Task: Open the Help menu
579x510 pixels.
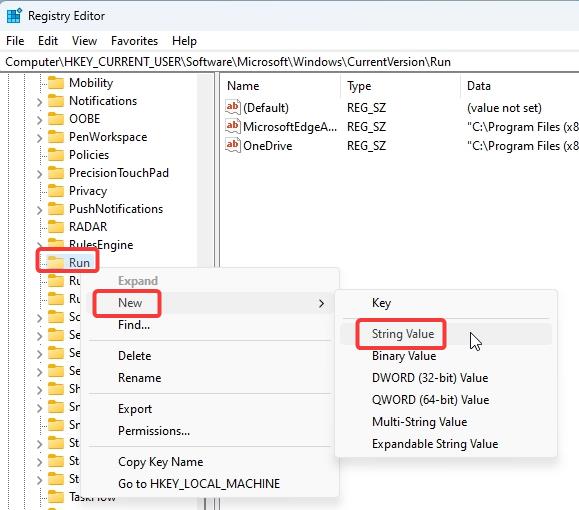Action: pyautogui.click(x=184, y=41)
